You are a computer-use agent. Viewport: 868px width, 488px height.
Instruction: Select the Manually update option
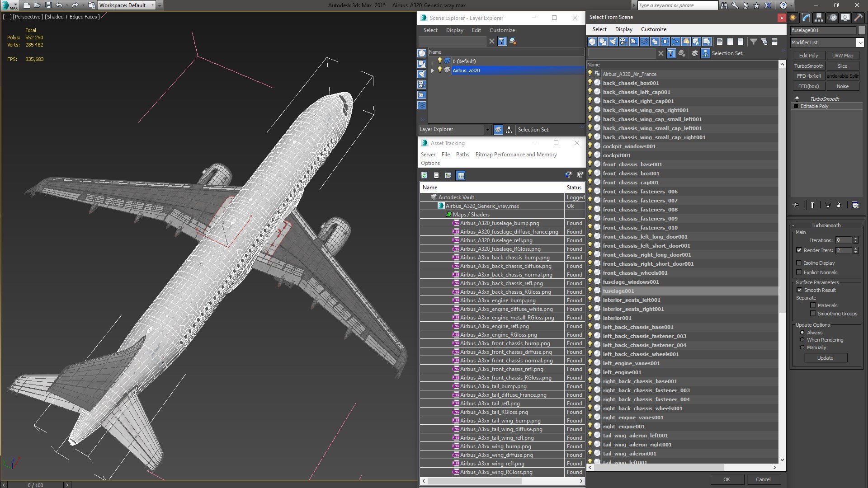[x=802, y=347]
